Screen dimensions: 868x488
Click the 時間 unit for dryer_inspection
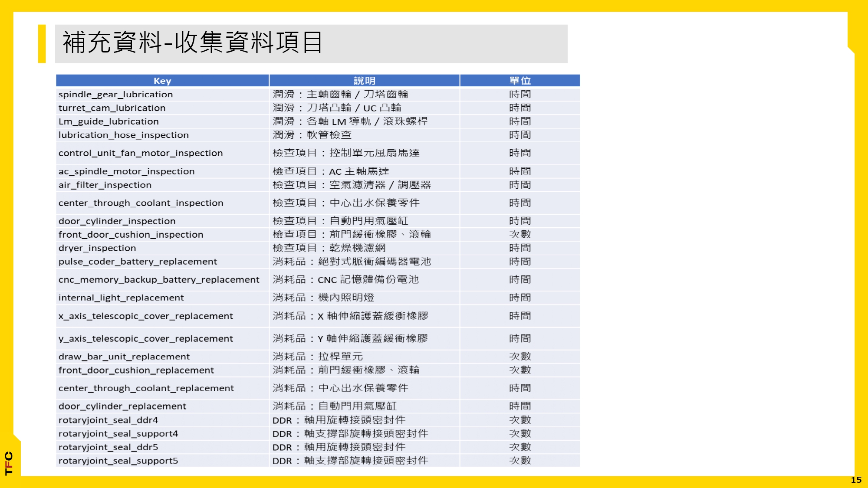tap(520, 248)
